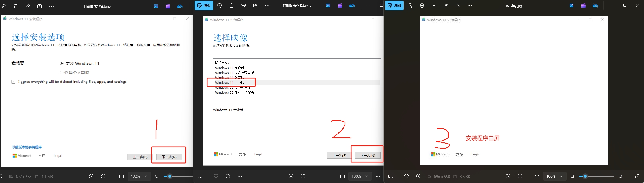Click OneDrive icon in baiping.jpg window
644x183 pixels.
[x=595, y=5]
